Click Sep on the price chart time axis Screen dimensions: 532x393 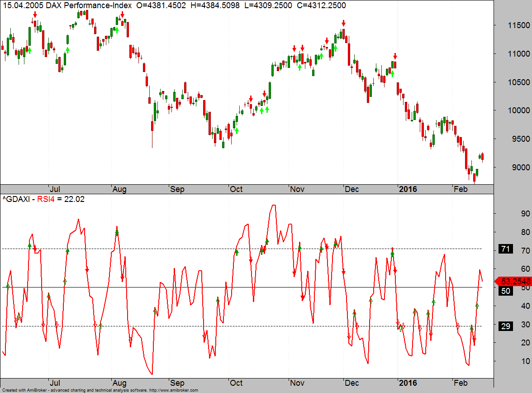(x=177, y=189)
